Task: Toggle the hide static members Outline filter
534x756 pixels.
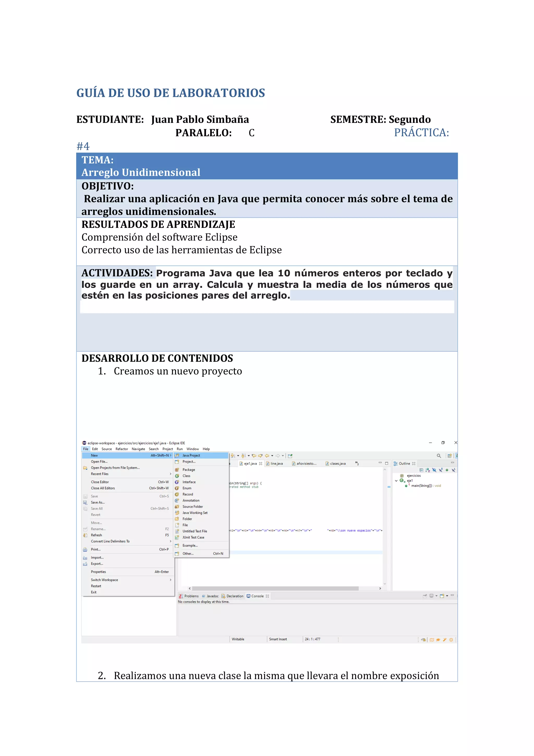Action: pyautogui.click(x=441, y=470)
